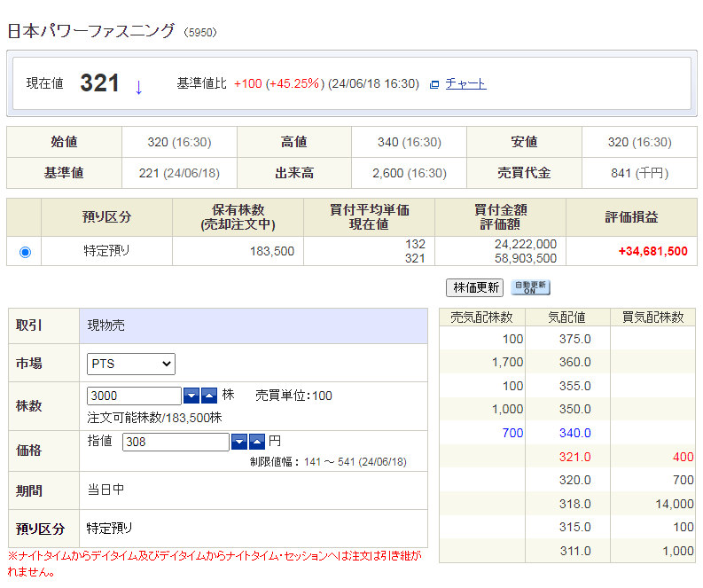Screen dimensions: 703x588
Task: Click the 制限値幅 141～541 text
Action: [328, 462]
